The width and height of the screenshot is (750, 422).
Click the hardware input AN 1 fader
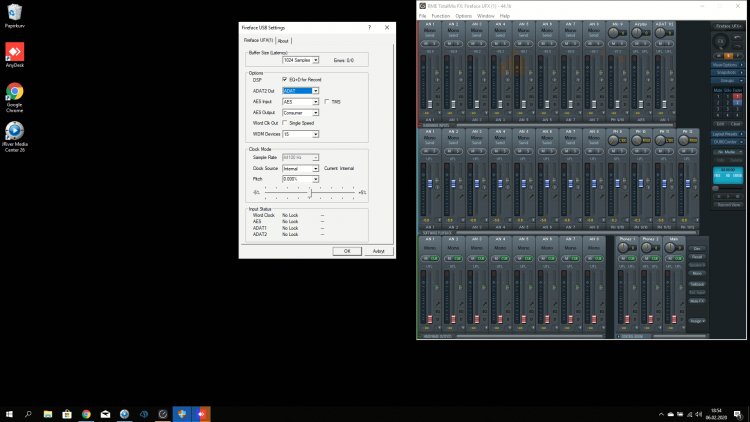tap(430, 104)
